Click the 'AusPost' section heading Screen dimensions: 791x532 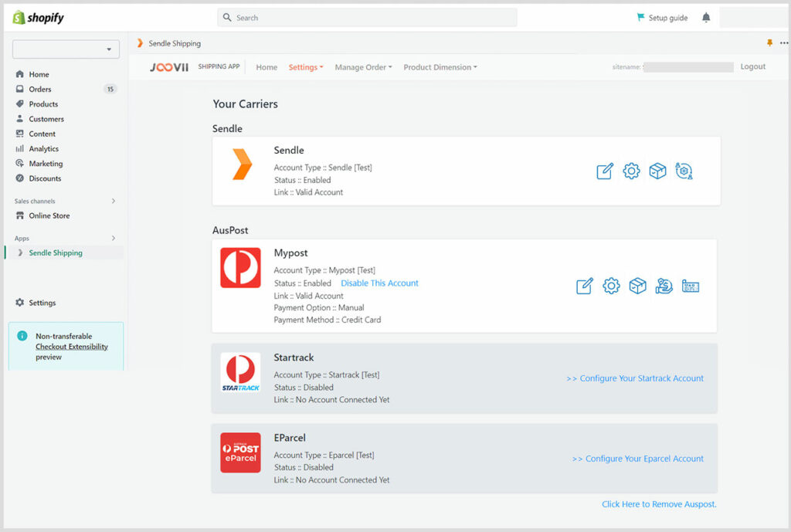click(230, 230)
